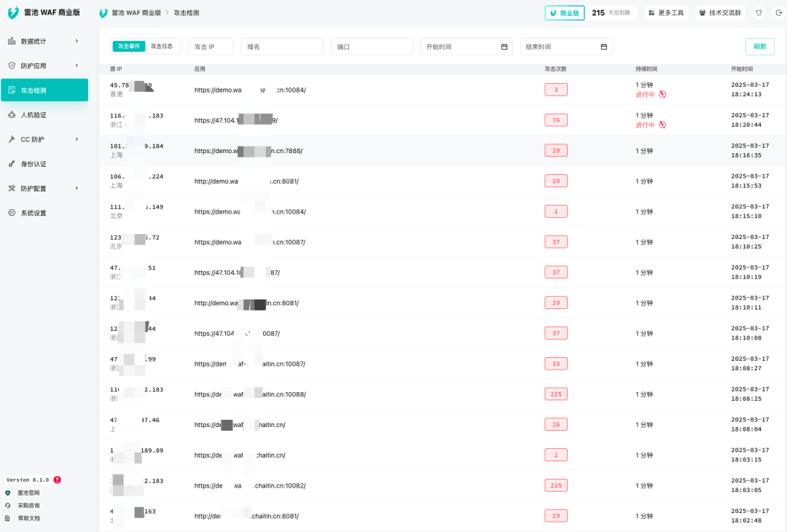Click the 帮助文档 document icon
The width and height of the screenshot is (787, 532).
[x=7, y=518]
